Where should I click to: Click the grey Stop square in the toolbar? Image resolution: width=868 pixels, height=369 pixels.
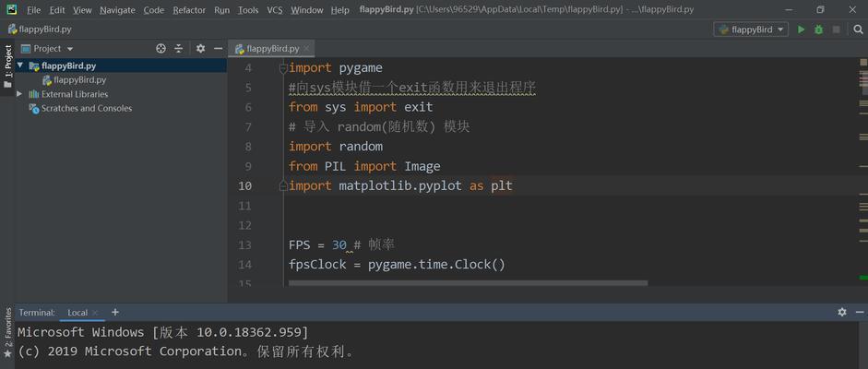[836, 30]
